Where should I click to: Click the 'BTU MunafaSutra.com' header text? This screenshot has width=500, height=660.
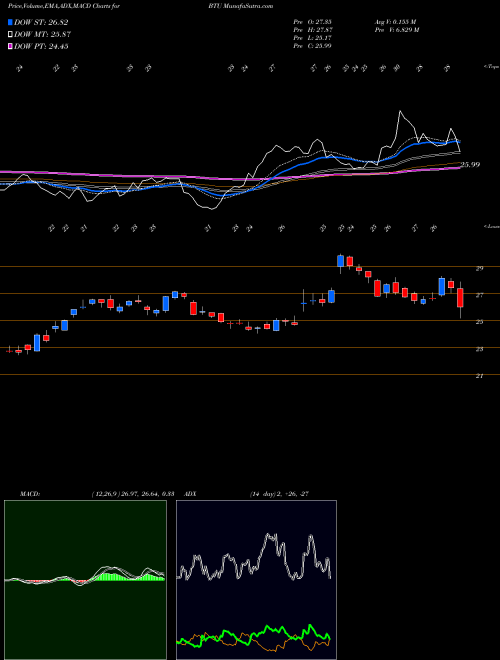pyautogui.click(x=240, y=6)
